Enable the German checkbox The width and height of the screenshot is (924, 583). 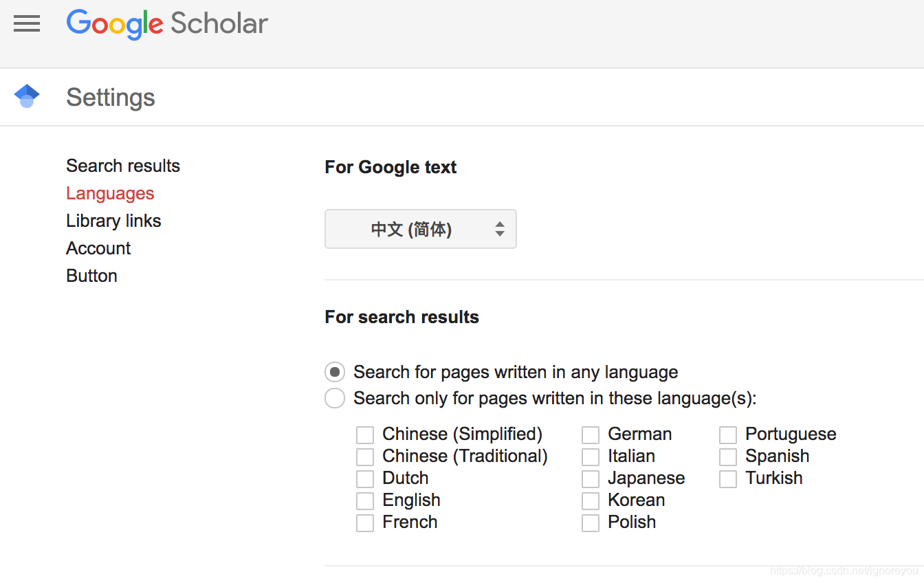coord(590,434)
